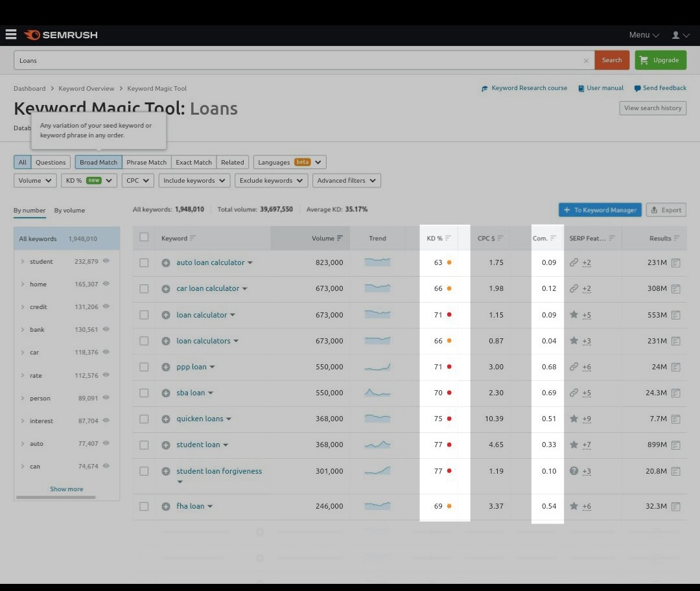Open the hamburger menu icon

click(x=11, y=34)
